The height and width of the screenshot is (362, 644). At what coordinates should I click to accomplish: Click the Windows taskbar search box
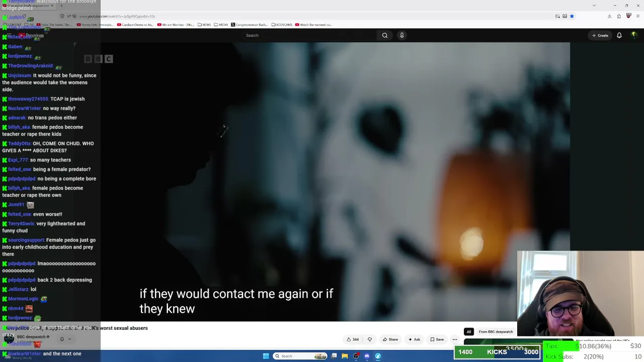(x=300, y=356)
